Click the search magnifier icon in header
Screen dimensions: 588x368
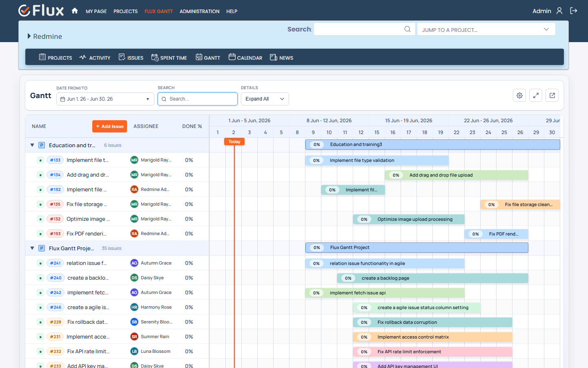pyautogui.click(x=407, y=29)
